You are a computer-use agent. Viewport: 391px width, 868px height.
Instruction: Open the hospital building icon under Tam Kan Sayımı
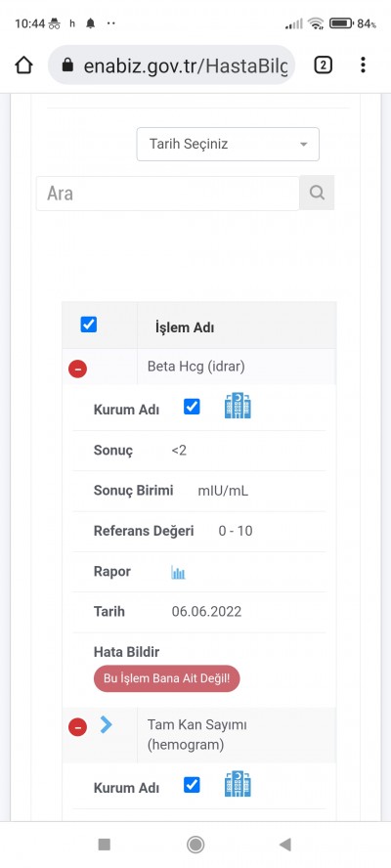point(238,784)
